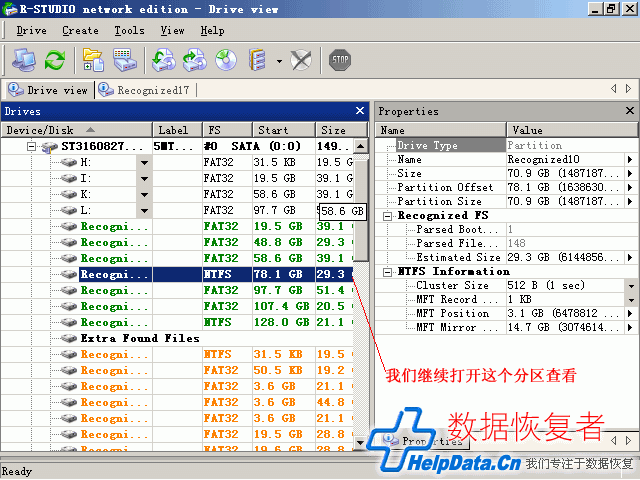The height and width of the screenshot is (480, 640).
Task: Click the Label column header
Action: (x=177, y=130)
